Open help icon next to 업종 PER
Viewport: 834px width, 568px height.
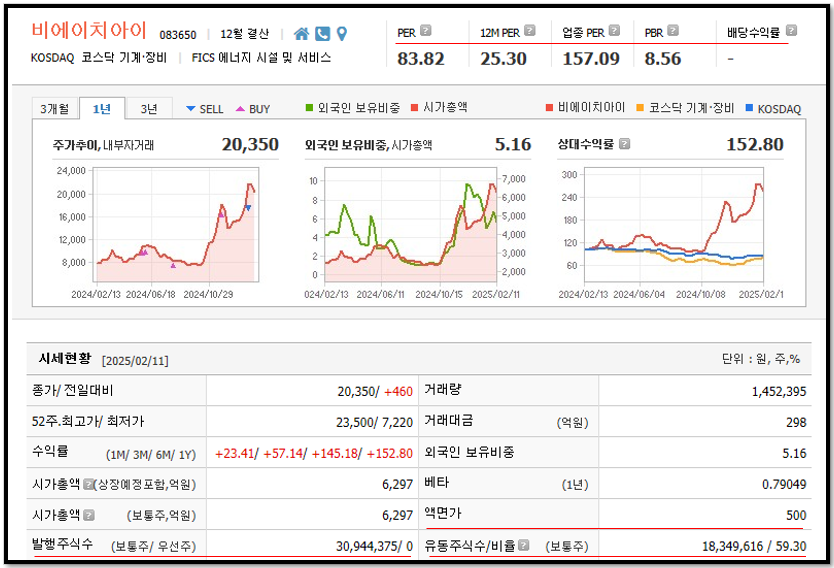tap(614, 30)
